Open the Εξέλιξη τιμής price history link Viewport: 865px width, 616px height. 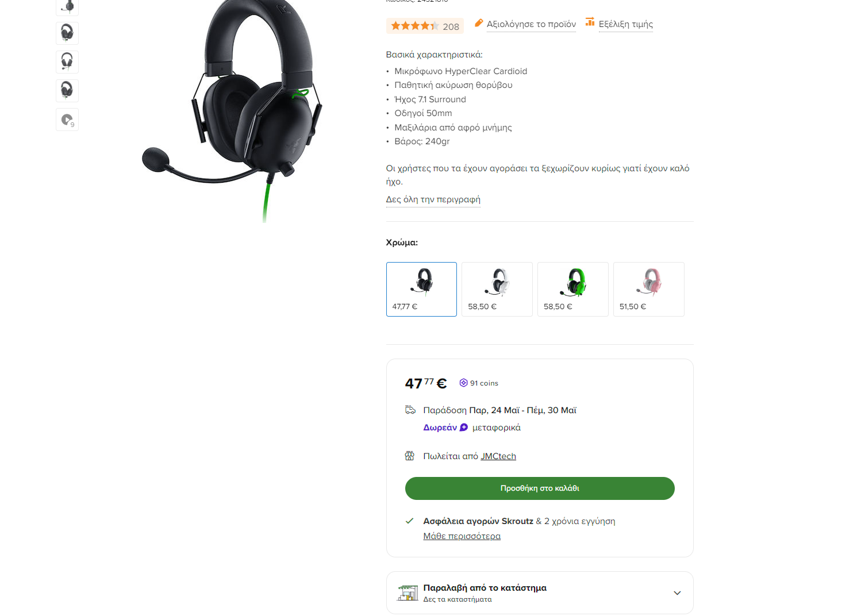tap(626, 24)
